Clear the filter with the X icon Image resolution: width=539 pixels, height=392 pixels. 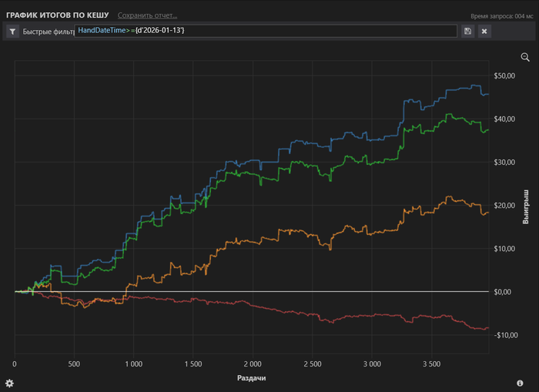pos(484,32)
